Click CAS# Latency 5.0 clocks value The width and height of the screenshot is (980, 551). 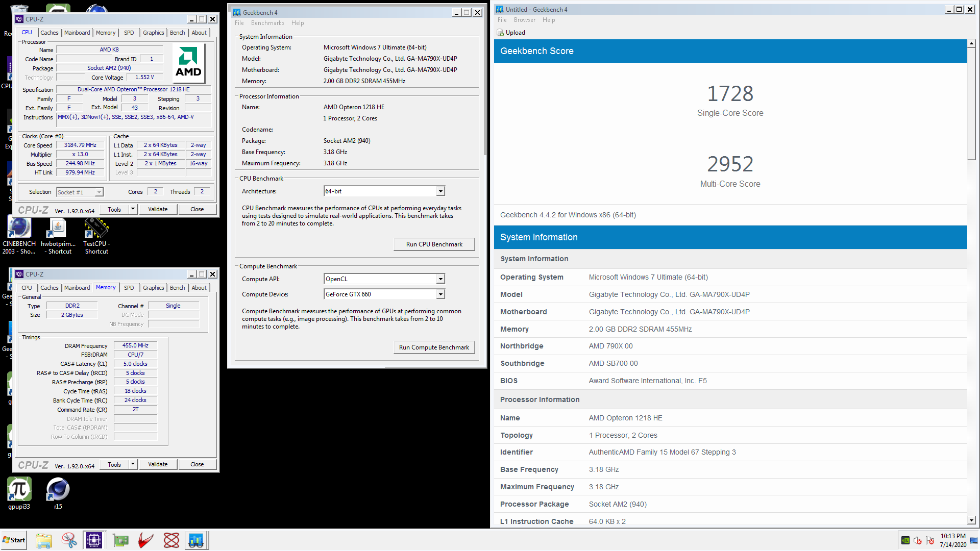tap(135, 364)
